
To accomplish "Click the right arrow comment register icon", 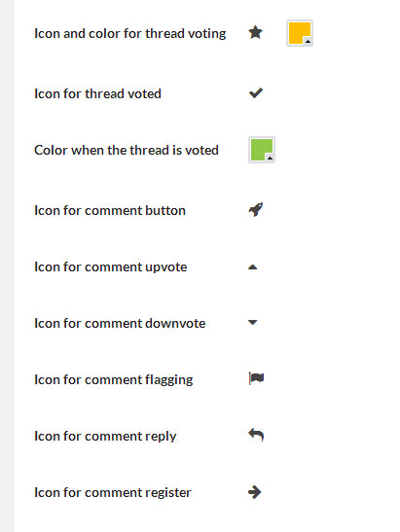I will click(x=255, y=491).
